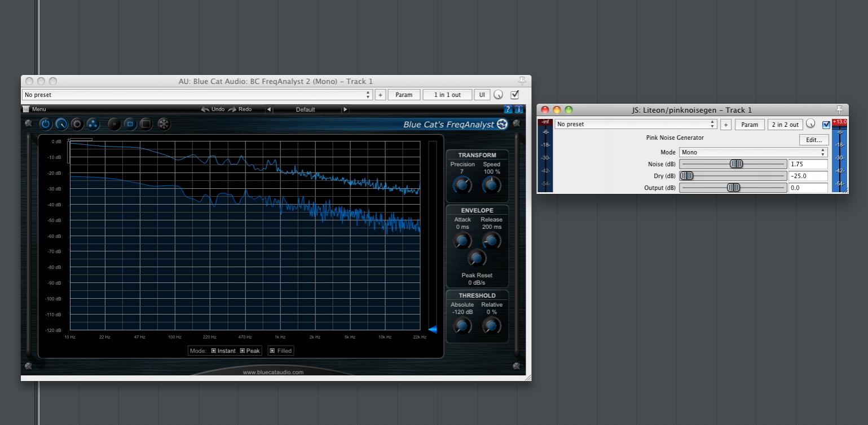Click the 'Edit...' button

point(814,140)
